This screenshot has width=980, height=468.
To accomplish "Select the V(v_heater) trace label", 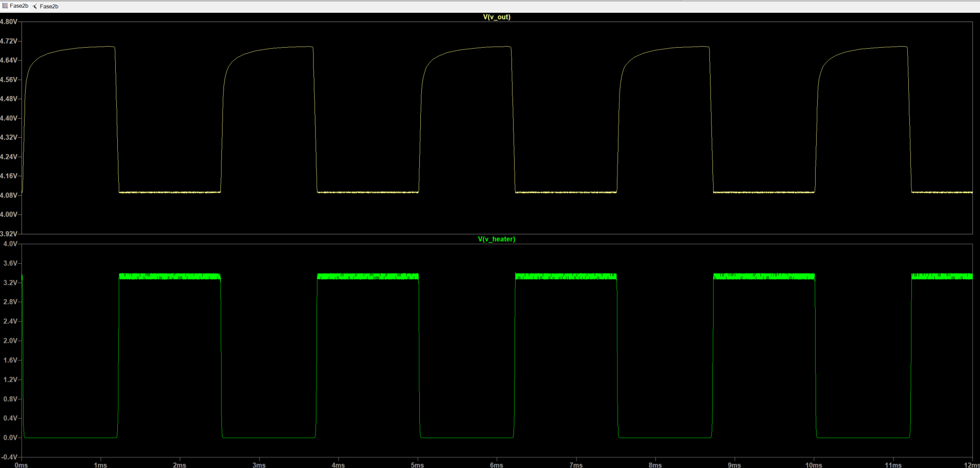I will point(496,239).
